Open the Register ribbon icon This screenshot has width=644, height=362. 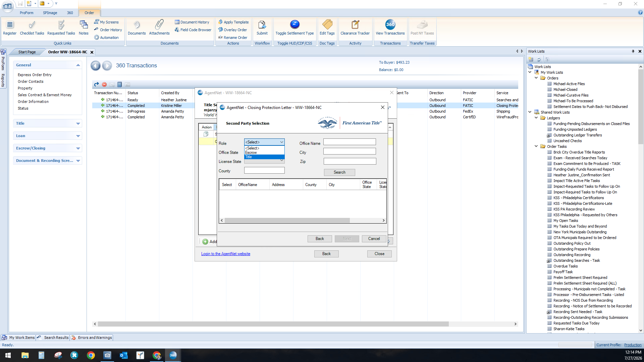tap(10, 27)
